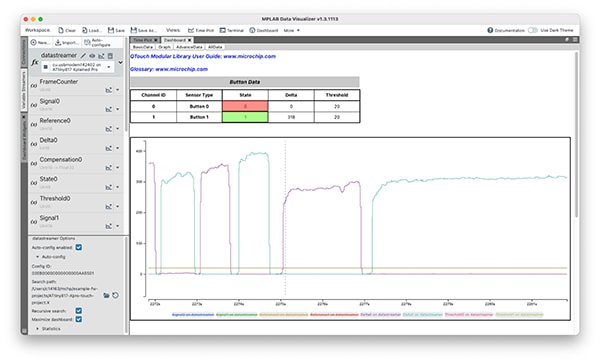Create a new variable streamer with New
The image size is (600, 362).
[40, 42]
